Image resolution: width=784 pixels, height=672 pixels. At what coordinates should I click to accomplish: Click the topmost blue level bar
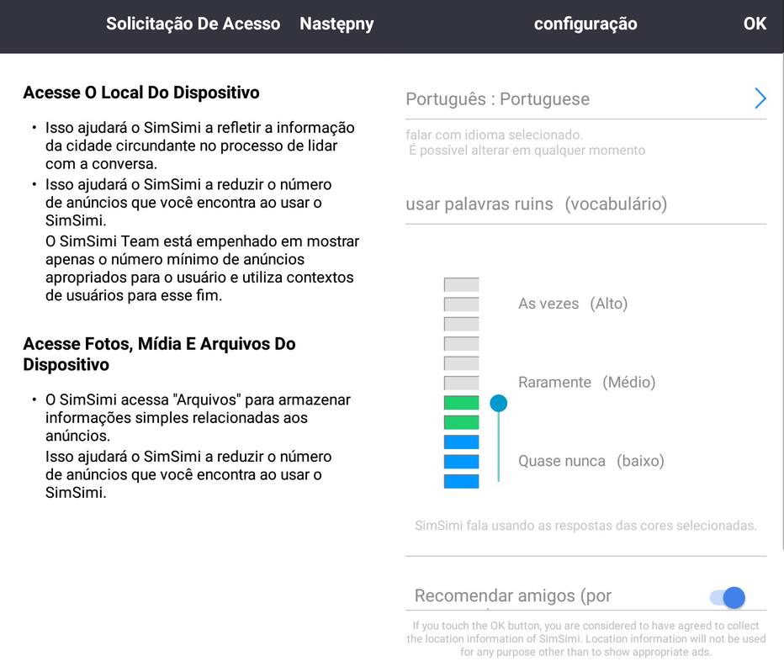pos(461,442)
